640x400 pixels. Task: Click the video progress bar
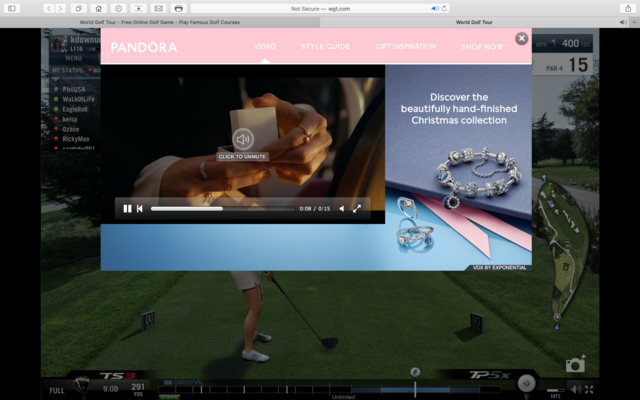click(x=222, y=209)
